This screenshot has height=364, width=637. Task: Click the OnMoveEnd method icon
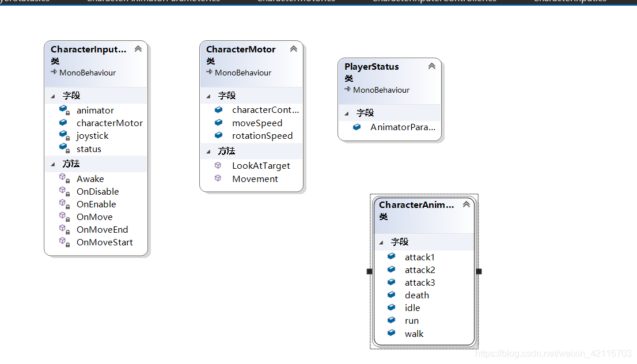(x=64, y=229)
